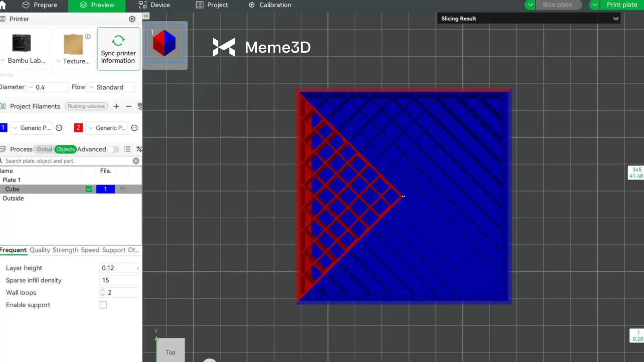644x362 pixels.
Task: Check the Enable support checkbox
Action: (x=103, y=305)
